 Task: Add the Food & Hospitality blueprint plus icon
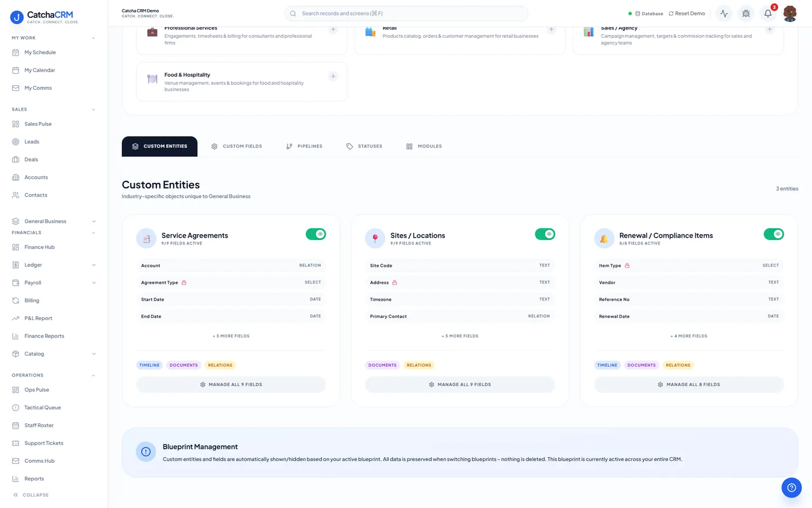tap(333, 76)
